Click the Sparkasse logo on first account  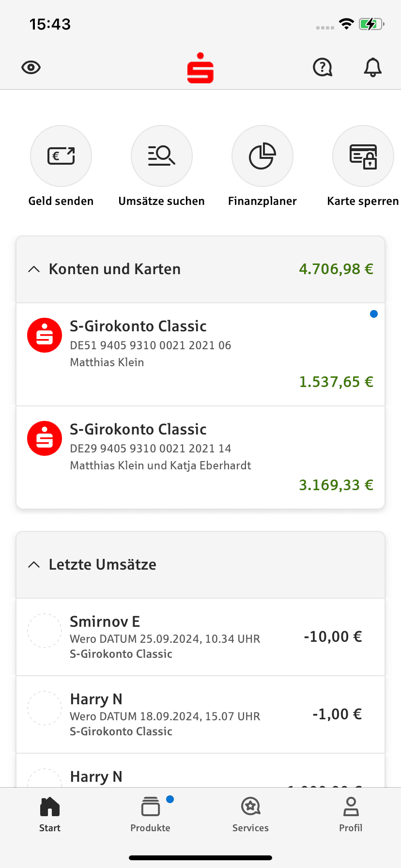tap(45, 335)
